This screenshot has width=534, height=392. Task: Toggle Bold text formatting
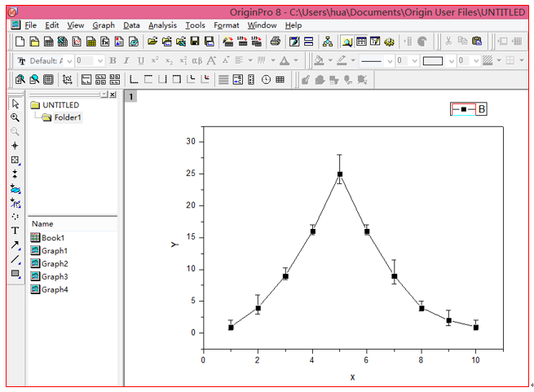tap(113, 61)
